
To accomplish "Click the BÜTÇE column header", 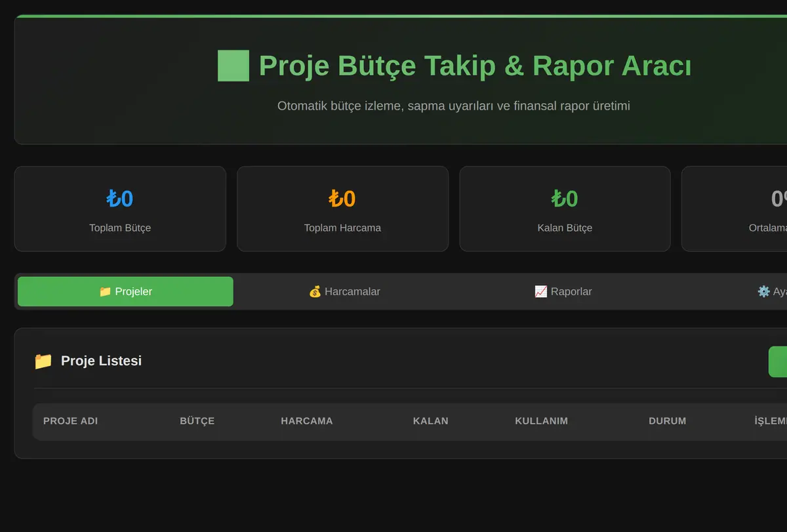I will pos(197,421).
